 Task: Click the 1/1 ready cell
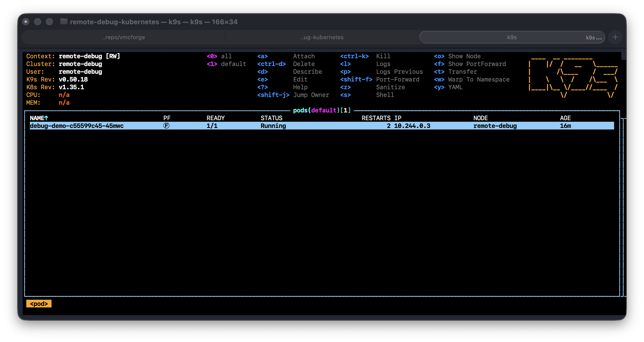212,126
